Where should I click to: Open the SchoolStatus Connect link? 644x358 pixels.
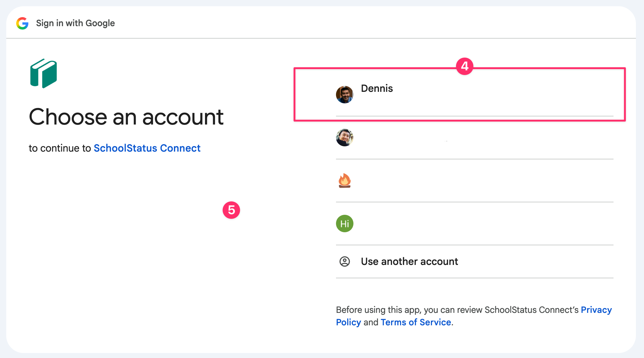click(x=147, y=148)
